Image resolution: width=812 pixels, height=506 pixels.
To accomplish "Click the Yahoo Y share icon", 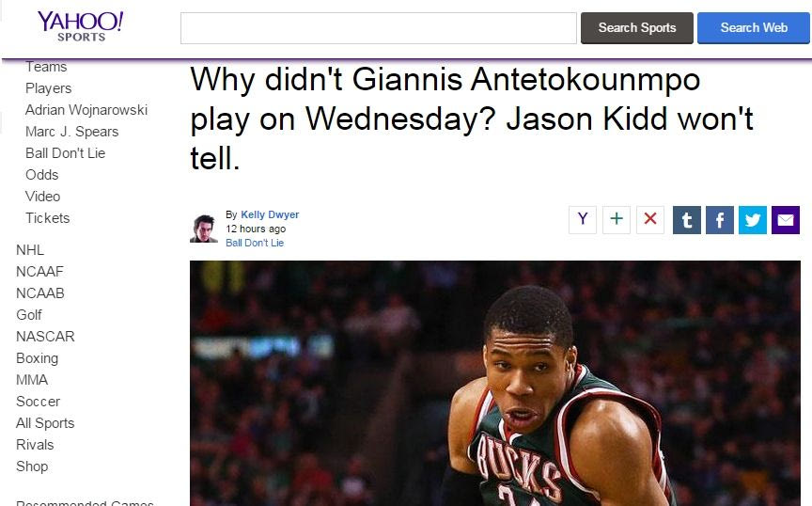I will tap(583, 220).
